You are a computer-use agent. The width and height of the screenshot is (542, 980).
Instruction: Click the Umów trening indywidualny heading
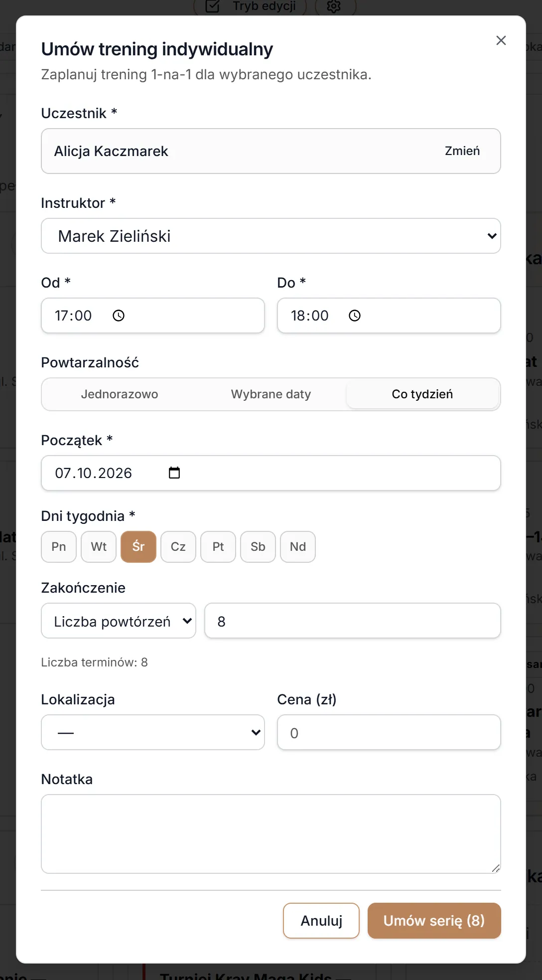[x=157, y=49]
